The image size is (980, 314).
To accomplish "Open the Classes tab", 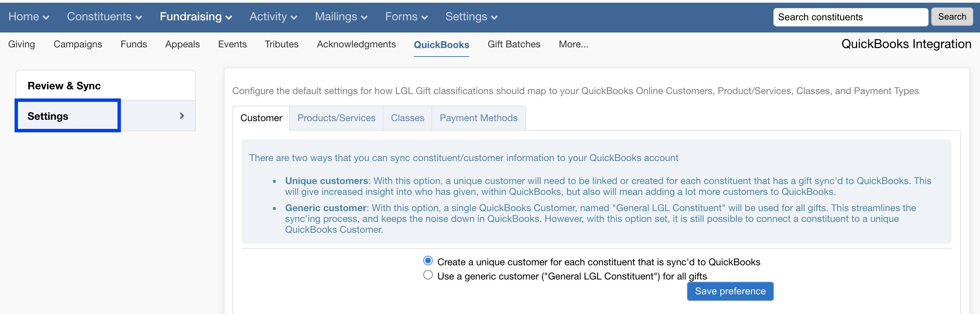I will coord(407,118).
